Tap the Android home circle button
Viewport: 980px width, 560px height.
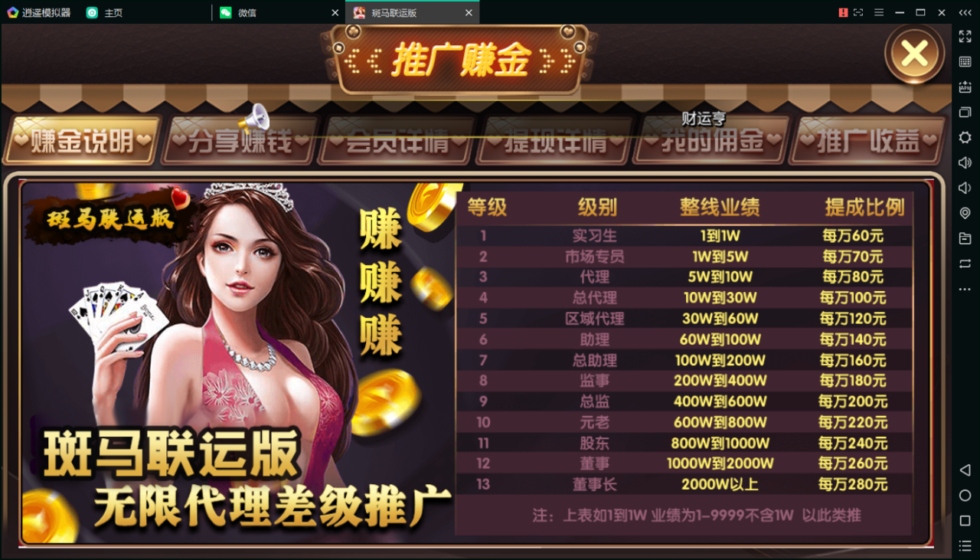[x=965, y=495]
